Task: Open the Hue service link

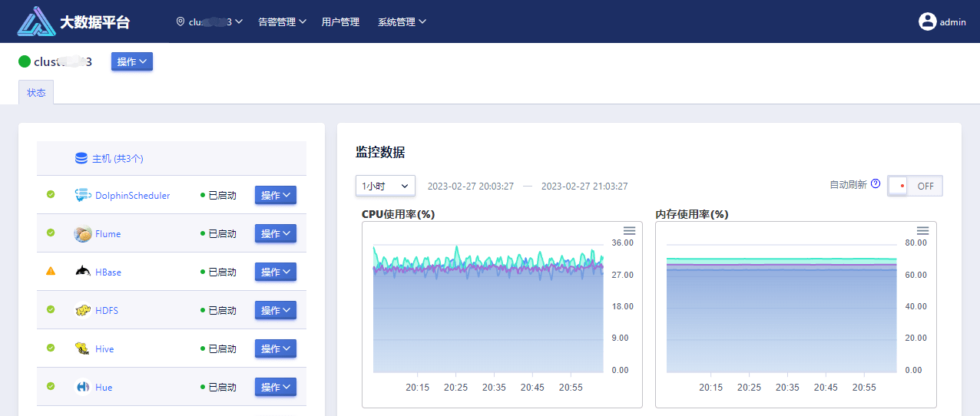Action: (104, 388)
